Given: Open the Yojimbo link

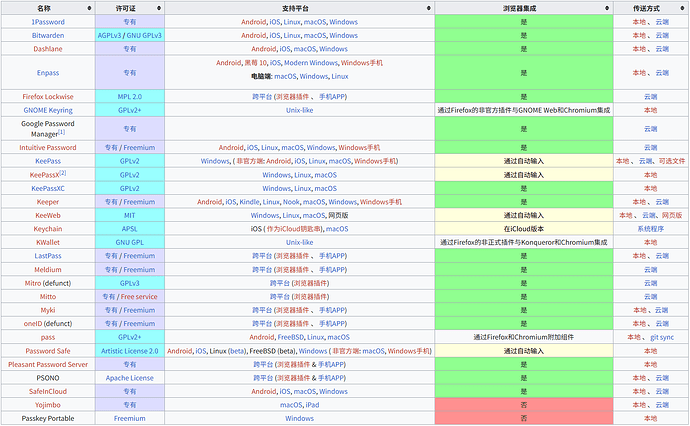Looking at the screenshot, I should coord(48,405).
